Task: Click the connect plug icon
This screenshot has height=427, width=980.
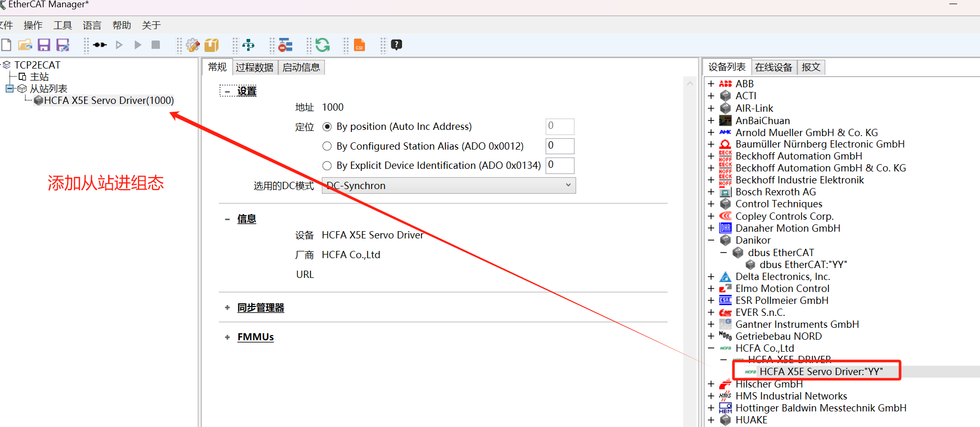Action: click(100, 45)
